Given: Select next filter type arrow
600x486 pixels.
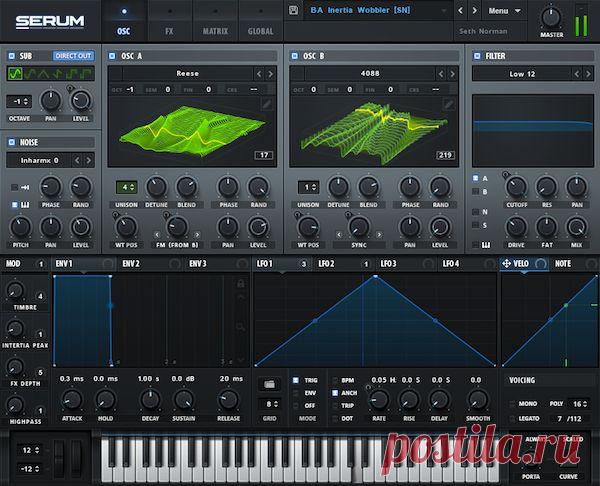Looking at the screenshot, I should tap(588, 74).
